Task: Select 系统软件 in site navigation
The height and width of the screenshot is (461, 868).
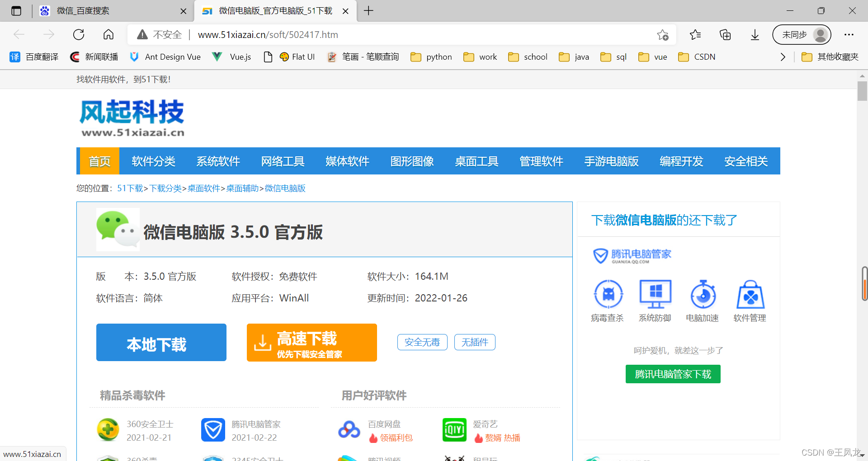Action: (218, 161)
